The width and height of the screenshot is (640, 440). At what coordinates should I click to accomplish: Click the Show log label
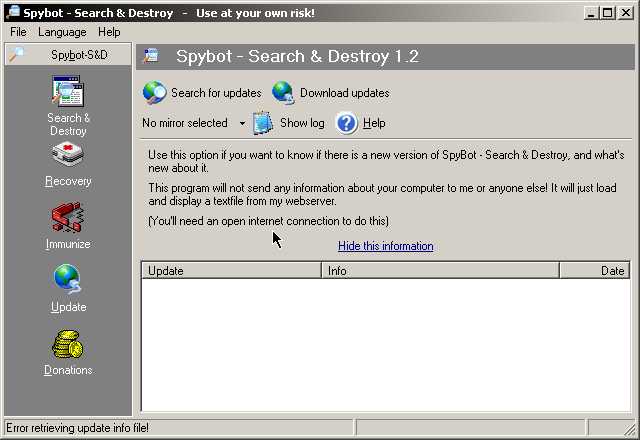302,123
